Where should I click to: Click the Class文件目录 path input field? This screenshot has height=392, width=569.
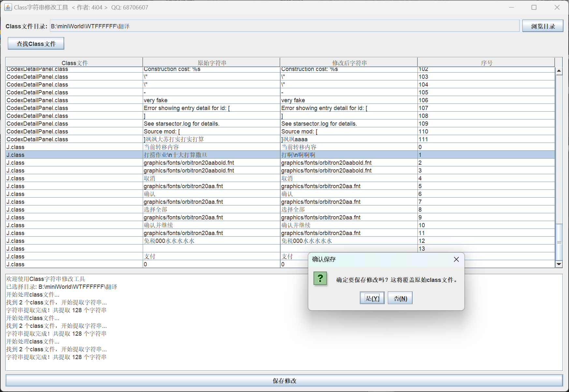(284, 26)
